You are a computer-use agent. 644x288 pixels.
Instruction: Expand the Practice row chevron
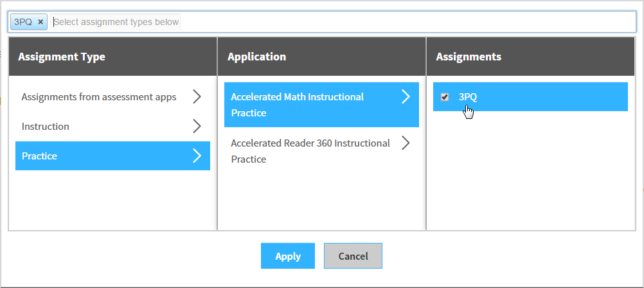[197, 156]
